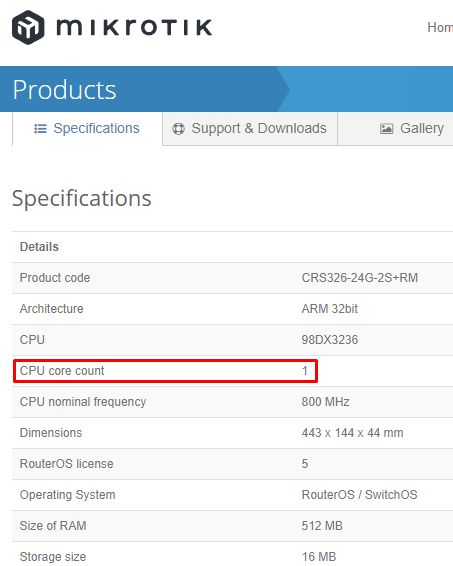Select the Product code value CRS326-24G-2S+RM
The image size is (453, 566).
click(x=360, y=278)
